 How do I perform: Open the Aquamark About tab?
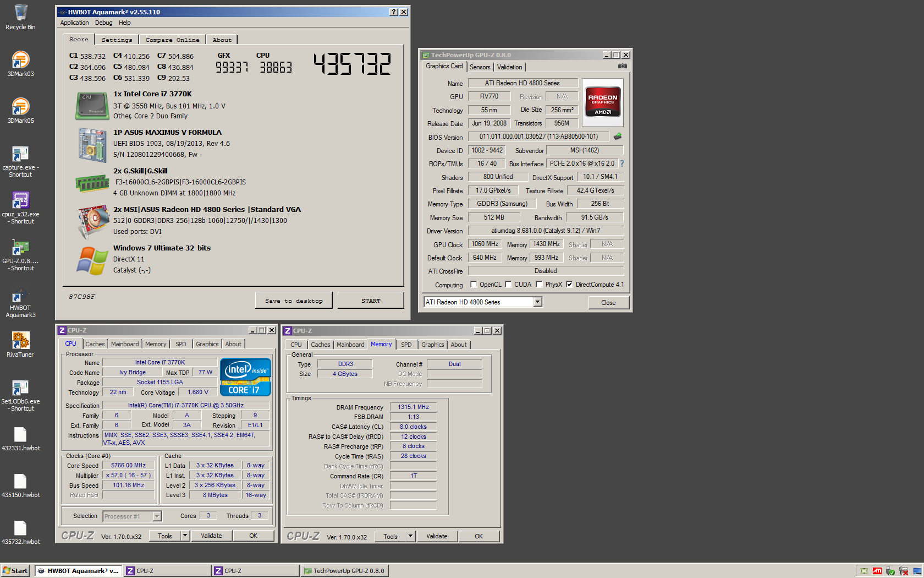tap(222, 40)
